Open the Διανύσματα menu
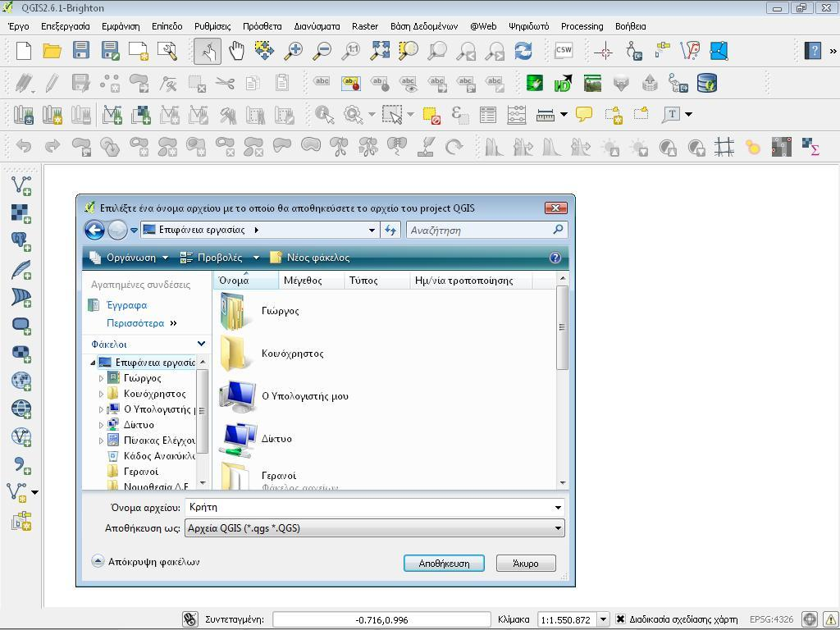The image size is (840, 630). [317, 26]
